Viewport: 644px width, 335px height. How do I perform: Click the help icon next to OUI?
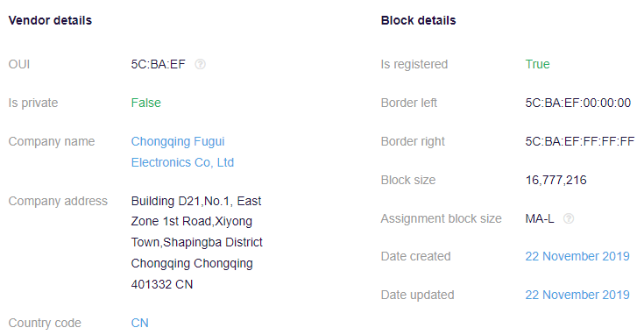pyautogui.click(x=200, y=64)
